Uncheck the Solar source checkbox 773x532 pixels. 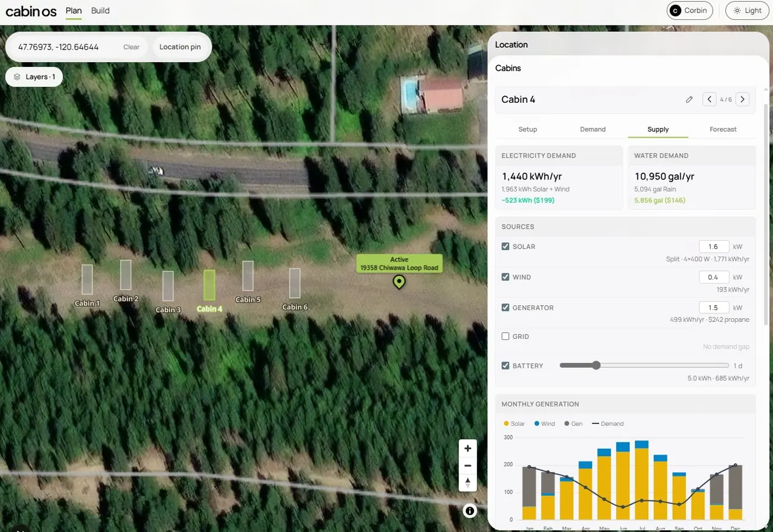[505, 246]
